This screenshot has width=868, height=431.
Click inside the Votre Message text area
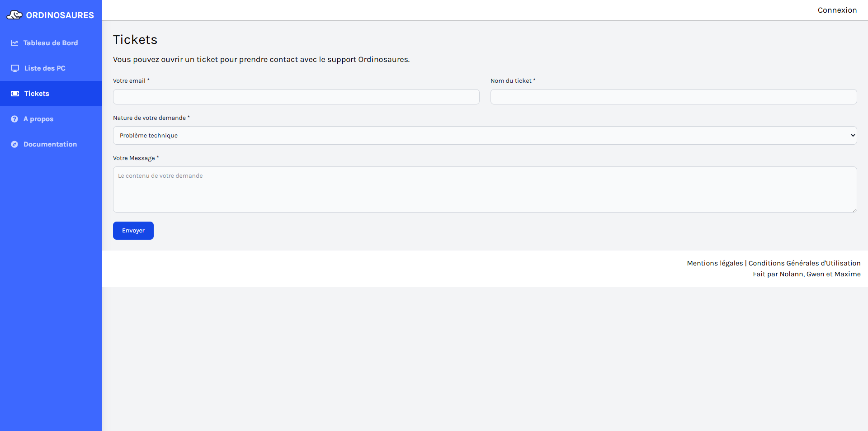pos(485,189)
